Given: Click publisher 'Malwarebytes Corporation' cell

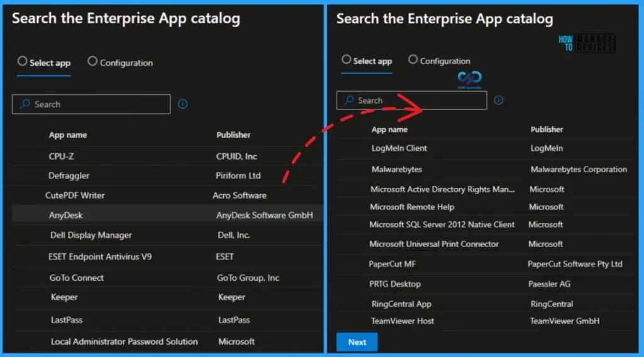Looking at the screenshot, I should [579, 170].
